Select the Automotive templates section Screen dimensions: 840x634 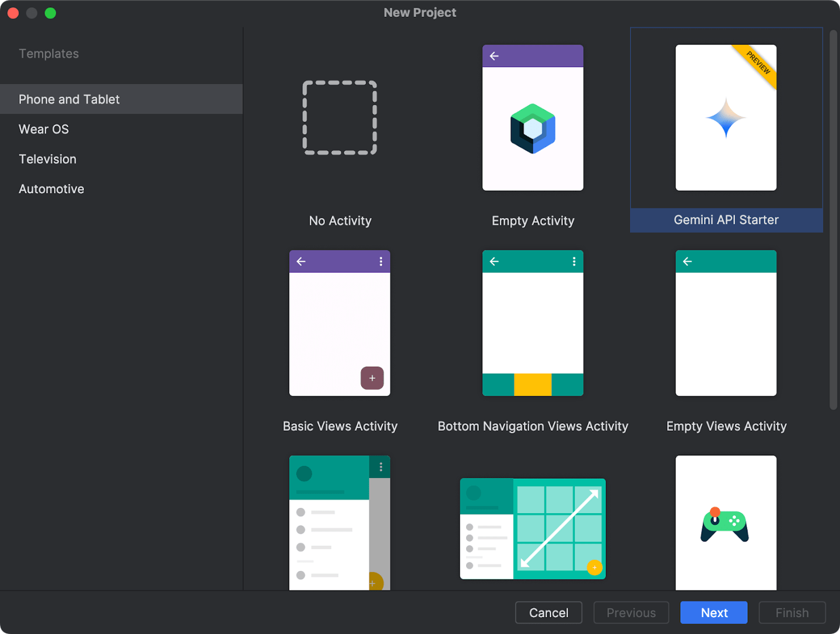tap(51, 189)
